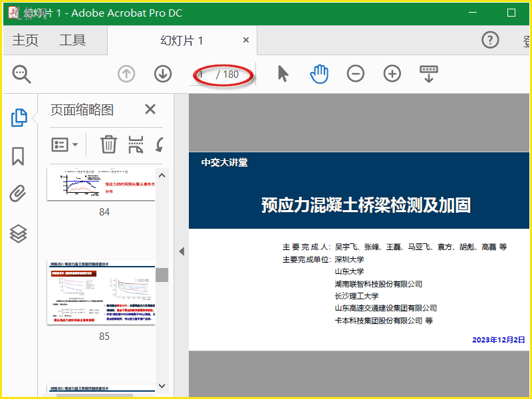Screen dimensions: 532x399
Task: Open the search/find text tool
Action: [x=22, y=74]
